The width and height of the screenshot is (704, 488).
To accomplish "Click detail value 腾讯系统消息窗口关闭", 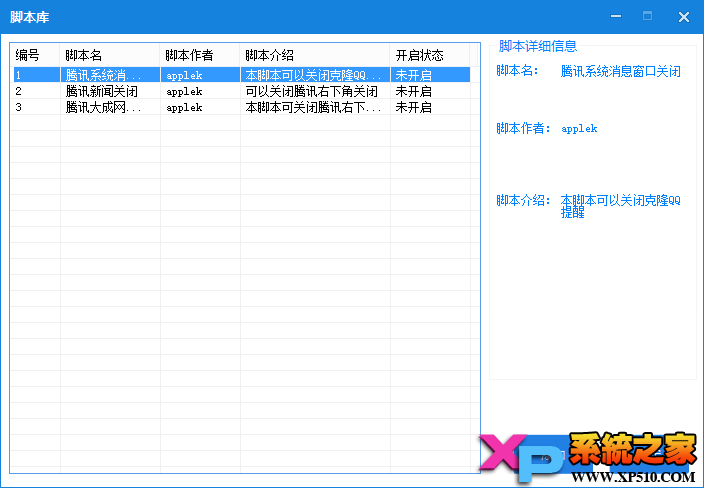I will point(620,71).
